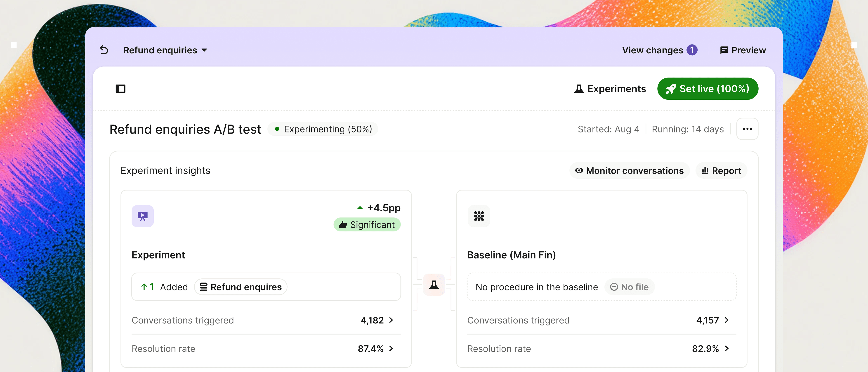Open the Preview chat button
The height and width of the screenshot is (372, 868).
point(743,50)
